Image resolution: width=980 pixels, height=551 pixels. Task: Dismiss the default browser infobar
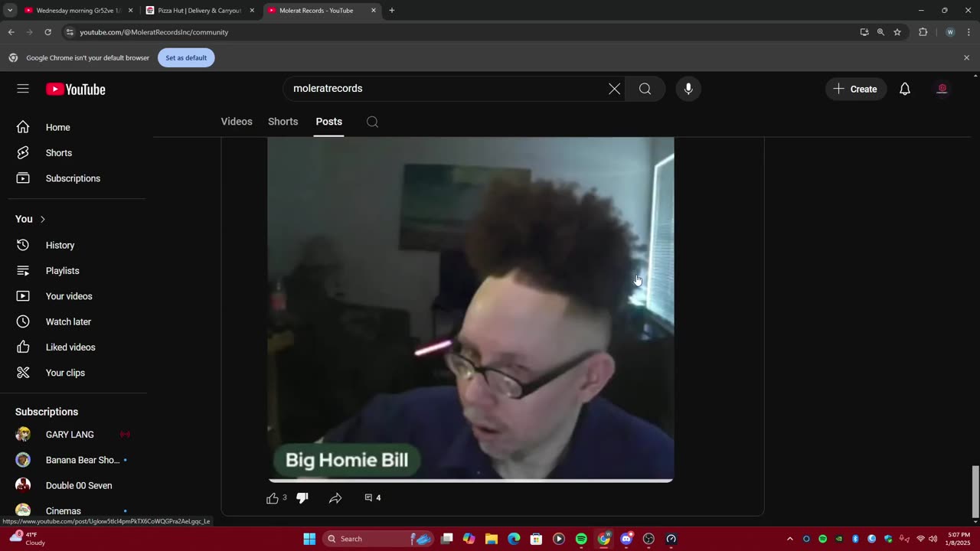(966, 57)
